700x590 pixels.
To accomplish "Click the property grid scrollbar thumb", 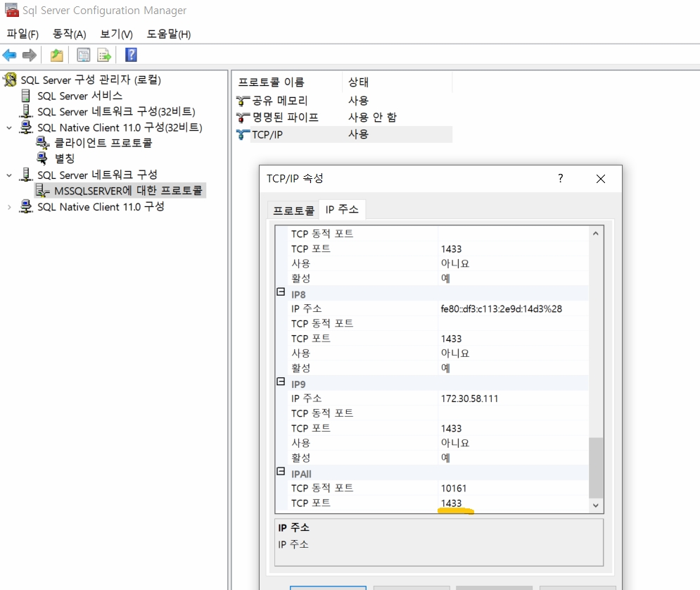I will click(596, 467).
